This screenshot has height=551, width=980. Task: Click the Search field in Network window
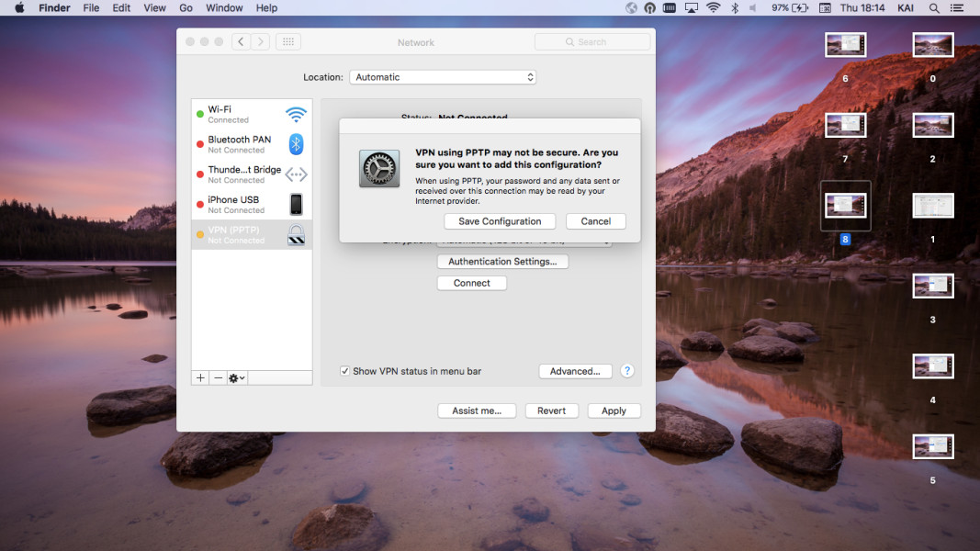pyautogui.click(x=592, y=42)
